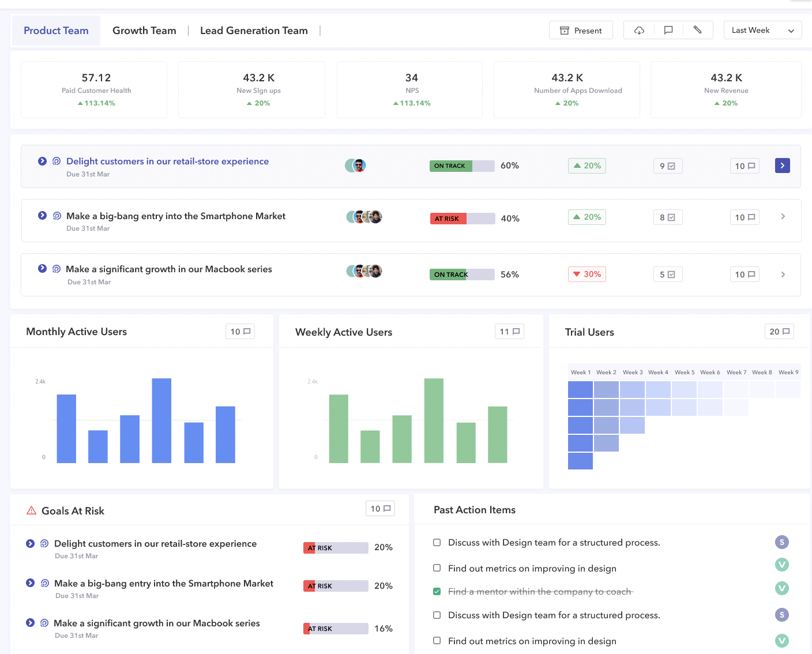Click the Present button
Screen dimensions: 812x654
pos(581,30)
